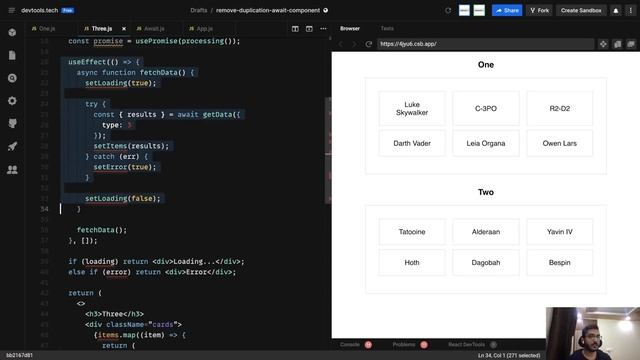Switch to the Tests tab
This screenshot has width=640, height=360.
point(387,29)
